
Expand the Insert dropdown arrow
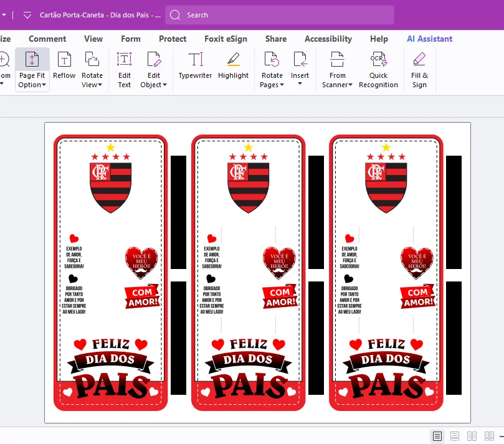click(300, 83)
